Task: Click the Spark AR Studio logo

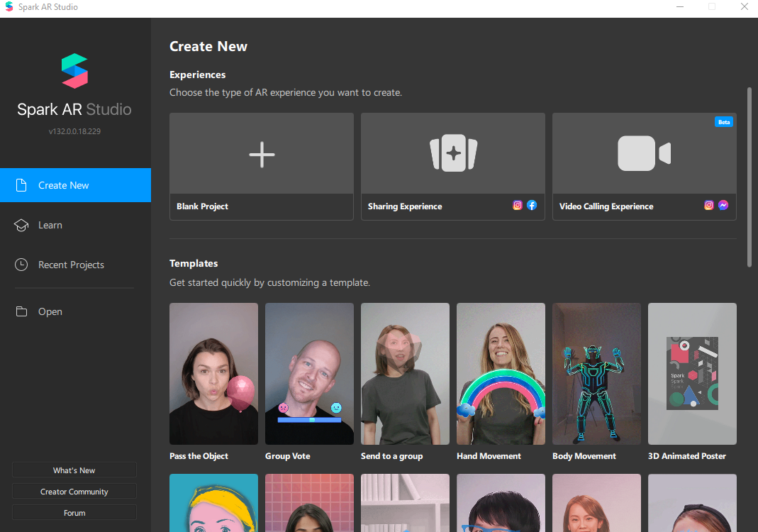Action: [x=74, y=71]
